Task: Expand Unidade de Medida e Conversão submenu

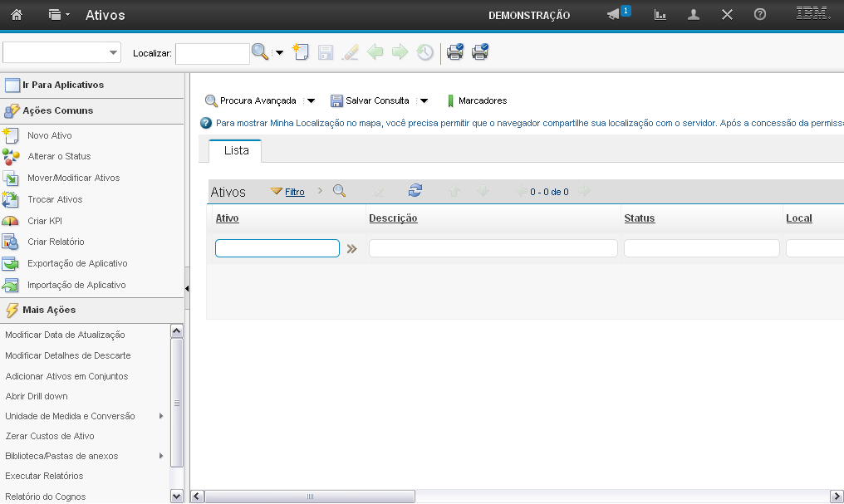Action: pos(160,416)
